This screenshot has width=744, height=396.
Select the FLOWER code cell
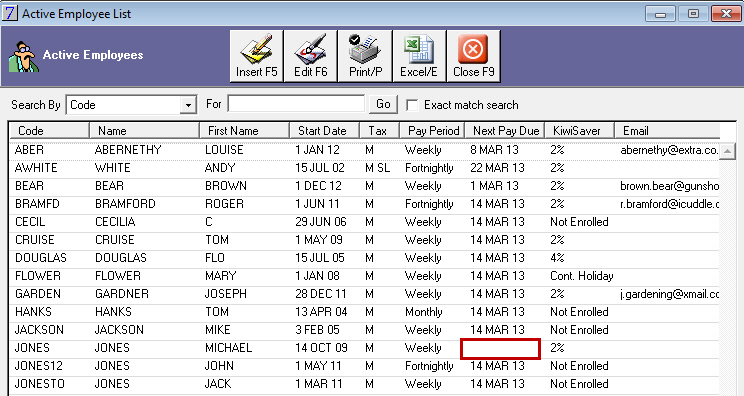(x=38, y=276)
